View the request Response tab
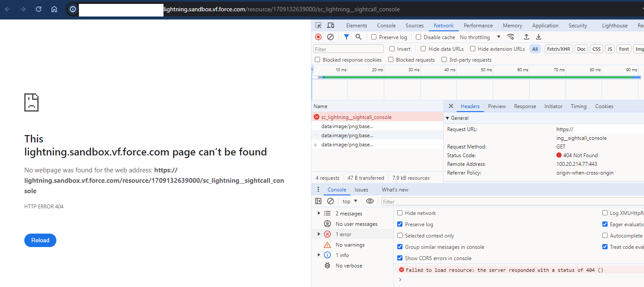Viewport: 644px width, 287px height. click(525, 106)
